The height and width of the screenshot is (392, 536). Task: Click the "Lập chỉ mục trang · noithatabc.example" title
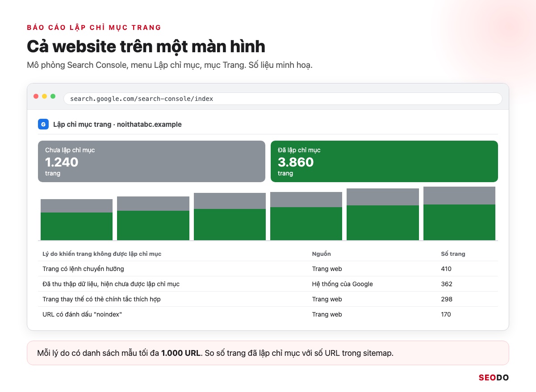click(117, 125)
